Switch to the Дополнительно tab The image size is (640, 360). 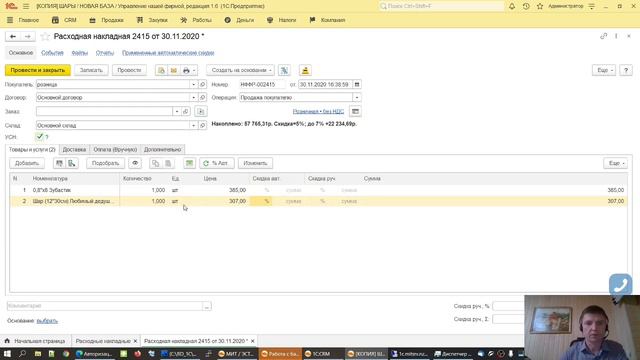pos(162,149)
